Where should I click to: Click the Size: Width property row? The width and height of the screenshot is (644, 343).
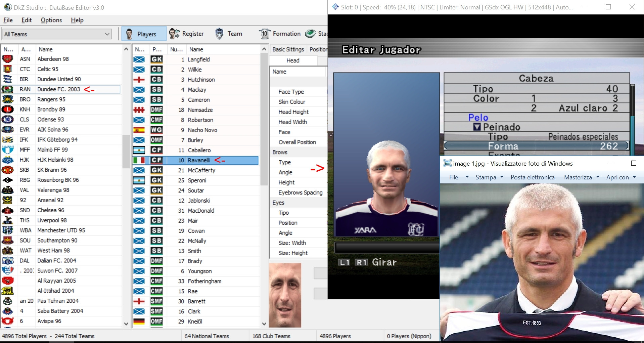click(x=298, y=243)
